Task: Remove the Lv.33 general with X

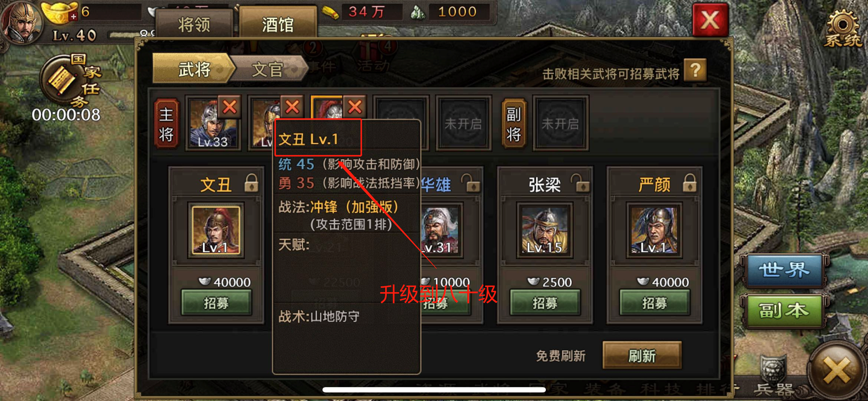Action: coord(230,107)
